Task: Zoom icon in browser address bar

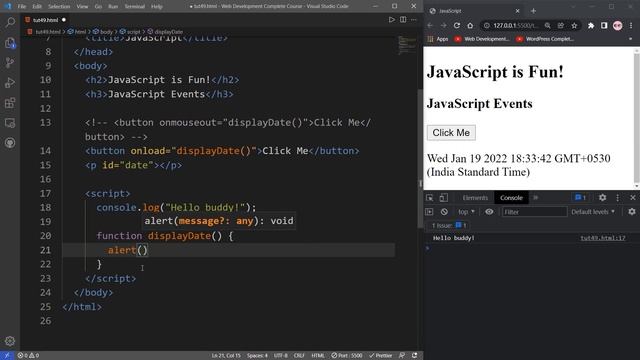Action: (x=547, y=25)
